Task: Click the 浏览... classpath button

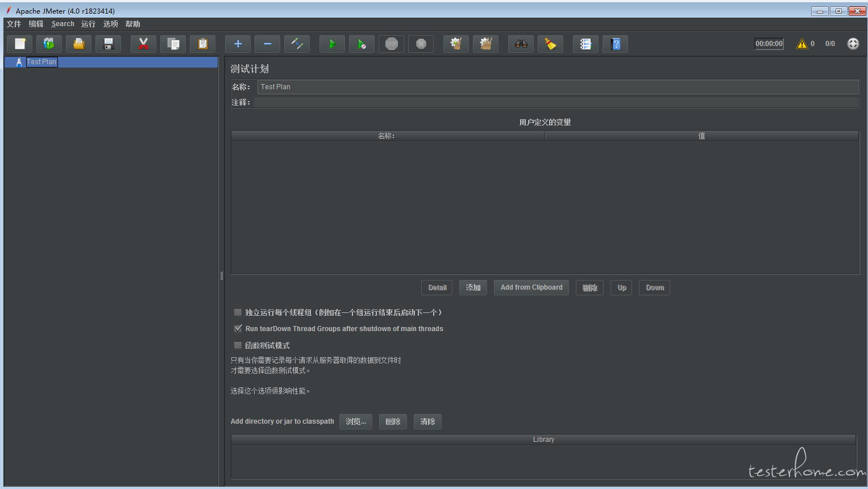Action: (356, 421)
